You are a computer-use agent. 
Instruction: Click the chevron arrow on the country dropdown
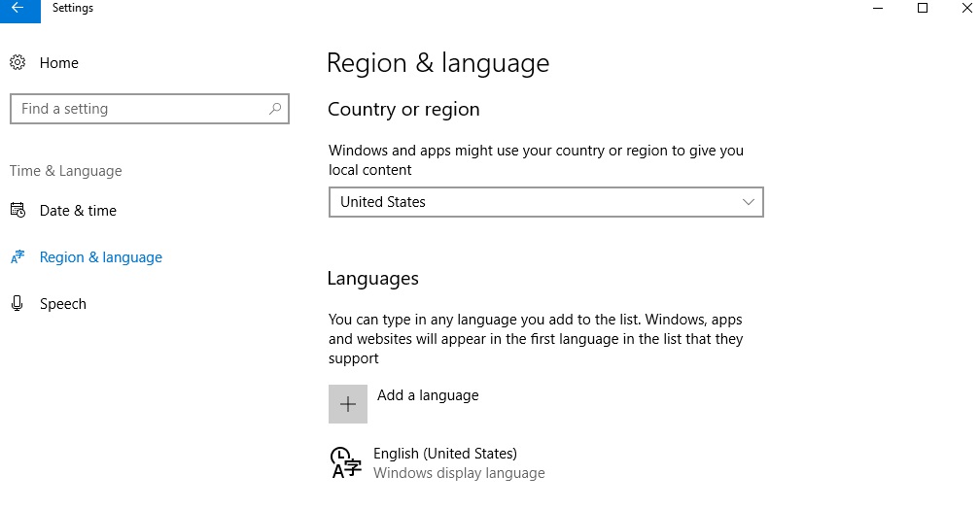[x=748, y=202]
